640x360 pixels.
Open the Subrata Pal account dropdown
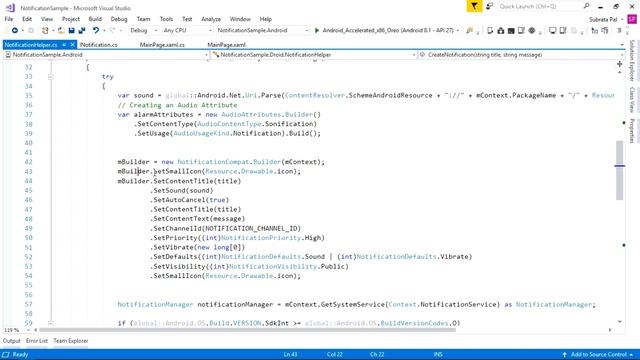point(606,19)
